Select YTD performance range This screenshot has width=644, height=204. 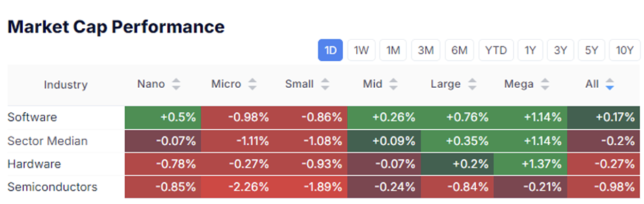click(496, 50)
